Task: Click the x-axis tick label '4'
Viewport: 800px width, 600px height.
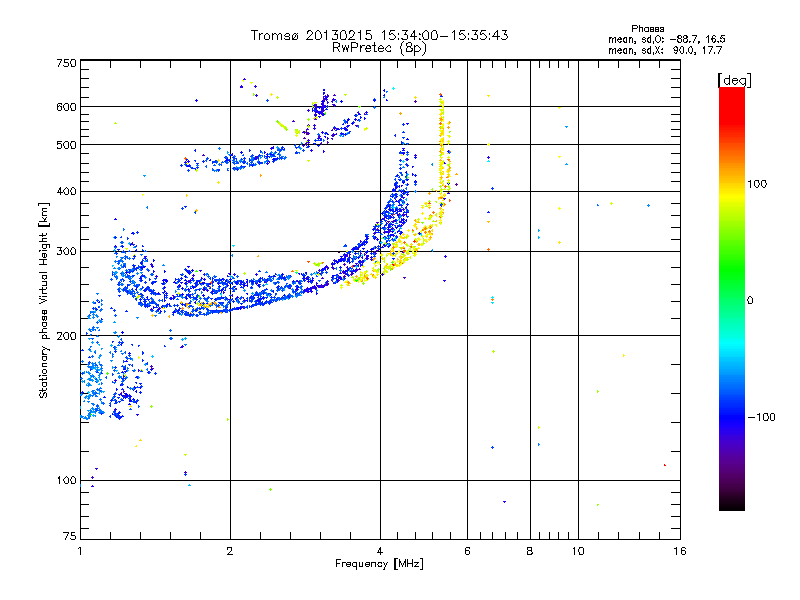Action: pos(380,551)
